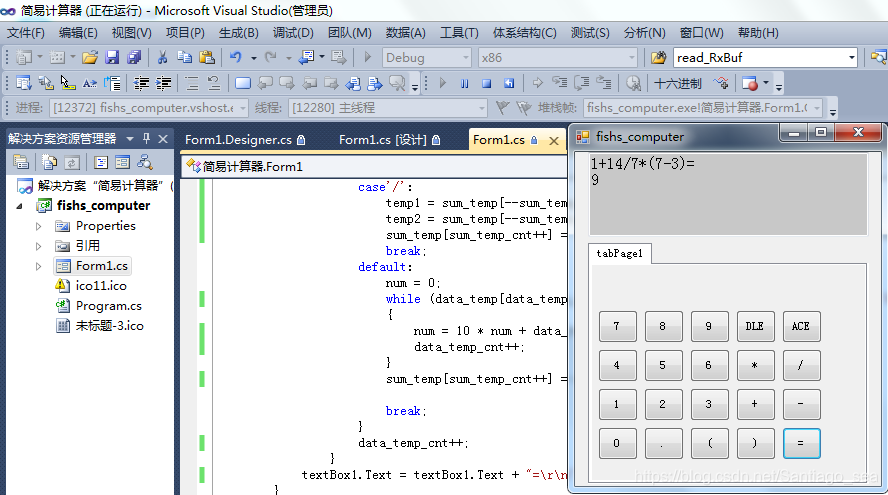Open Solution Explorer window position dropdown arrow
The image size is (888, 495).
(130, 138)
